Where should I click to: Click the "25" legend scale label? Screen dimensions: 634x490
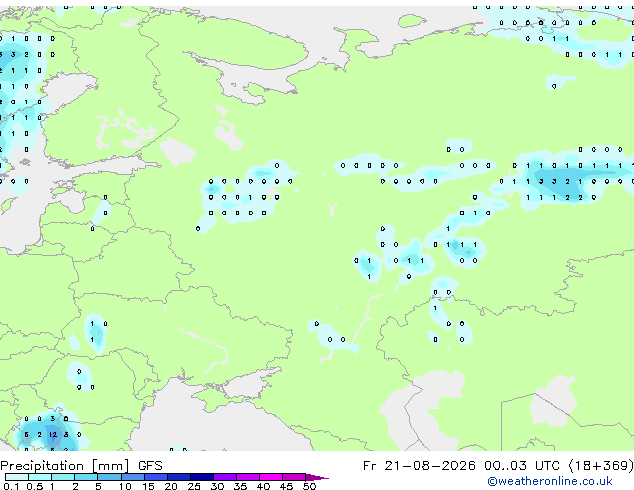(x=194, y=486)
